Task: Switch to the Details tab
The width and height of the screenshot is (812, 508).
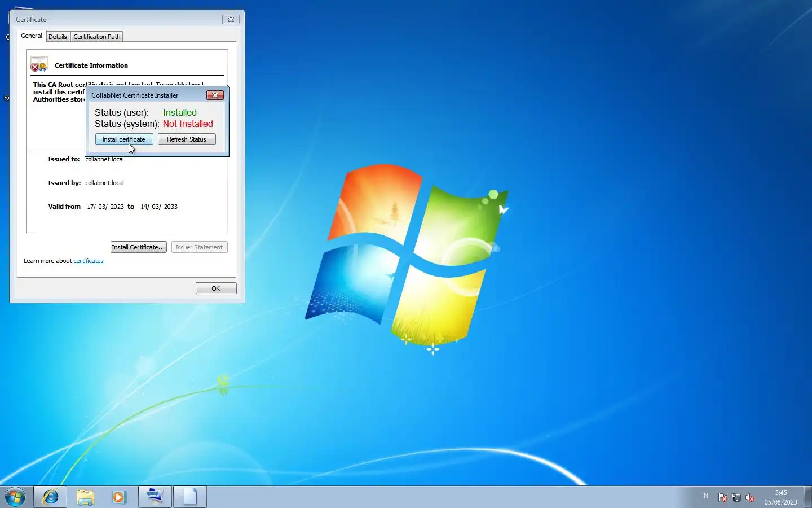Action: point(58,37)
